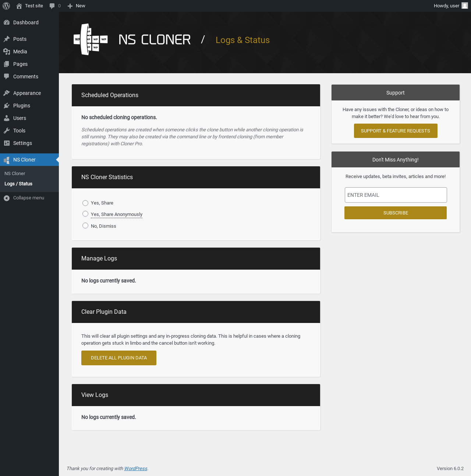This screenshot has width=471, height=476.
Task: Click the Test site link text
Action: (x=34, y=6)
